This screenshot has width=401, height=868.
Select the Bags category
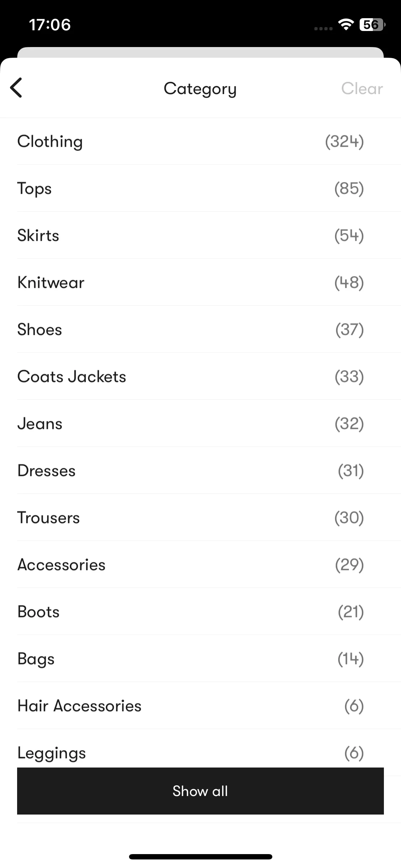click(x=200, y=658)
